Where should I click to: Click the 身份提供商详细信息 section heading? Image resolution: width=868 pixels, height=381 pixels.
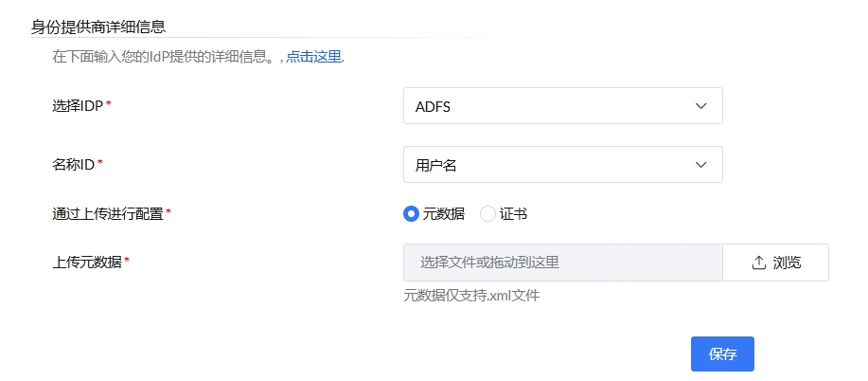tap(104, 27)
